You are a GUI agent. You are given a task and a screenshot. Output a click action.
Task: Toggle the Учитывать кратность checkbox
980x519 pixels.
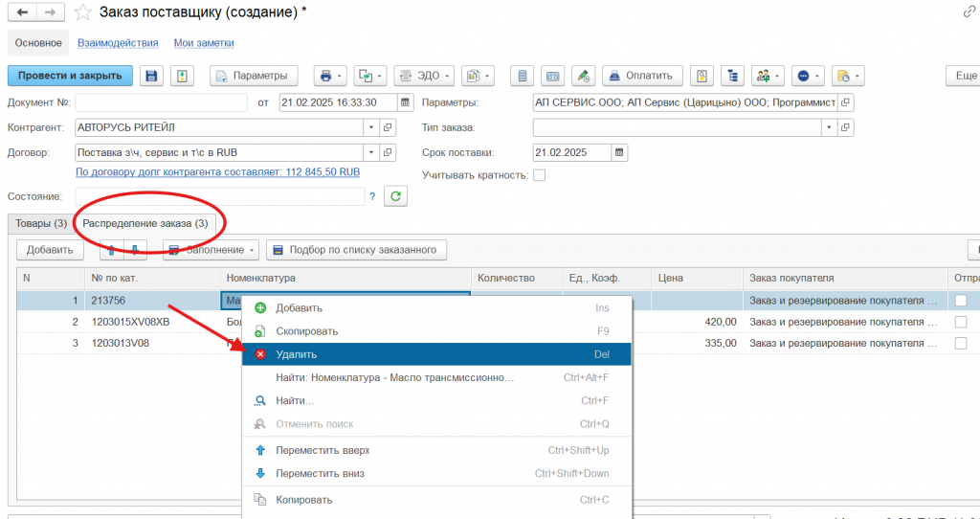(539, 175)
